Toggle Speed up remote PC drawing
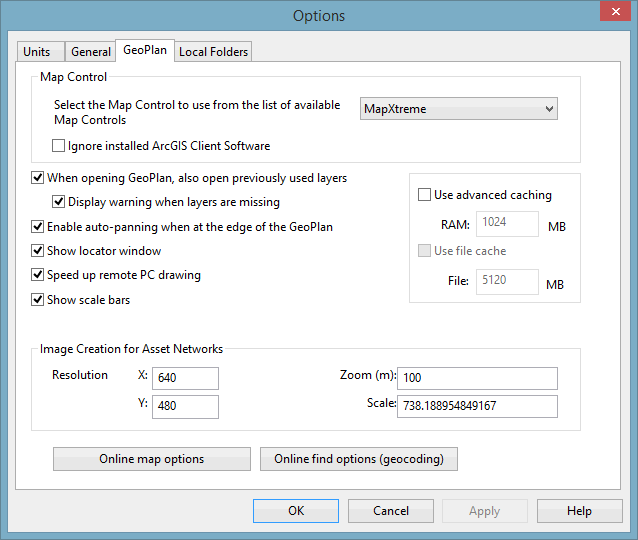638x540 pixels. point(38,275)
